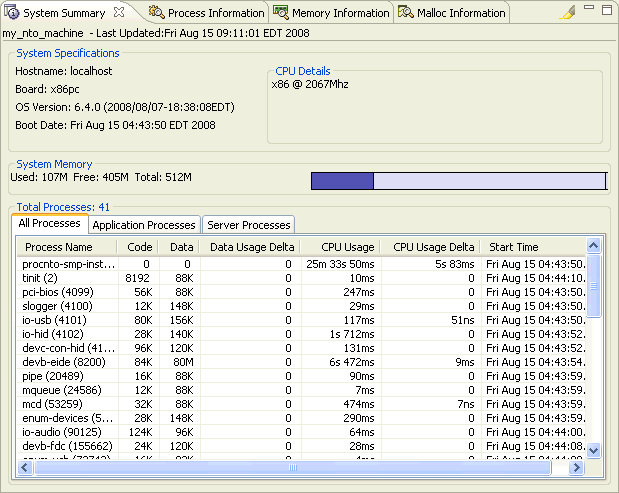Image resolution: width=619 pixels, height=493 pixels.
Task: Maximize the view panel
Action: click(606, 9)
